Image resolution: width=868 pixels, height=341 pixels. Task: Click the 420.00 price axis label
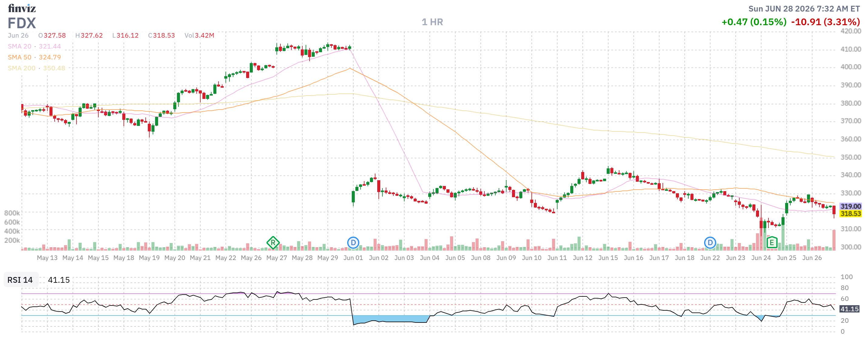(851, 31)
